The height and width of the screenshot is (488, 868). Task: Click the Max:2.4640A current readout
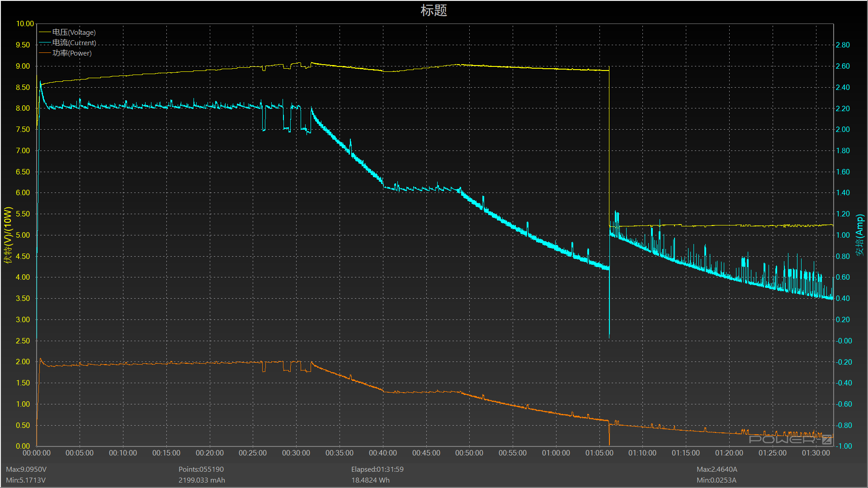(717, 469)
